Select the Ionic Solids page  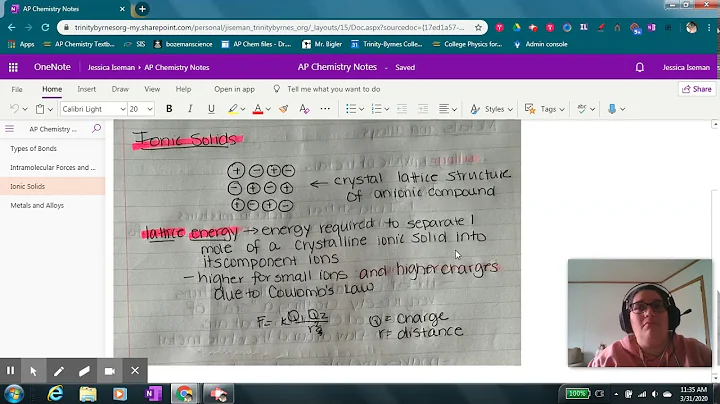click(53, 186)
